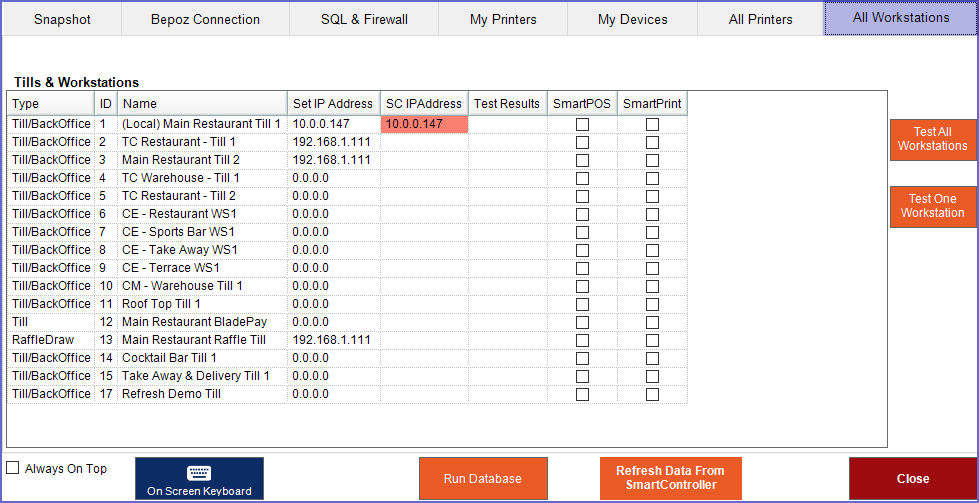Check SmartPrint for Cocktail Bar Till 1

pos(652,358)
